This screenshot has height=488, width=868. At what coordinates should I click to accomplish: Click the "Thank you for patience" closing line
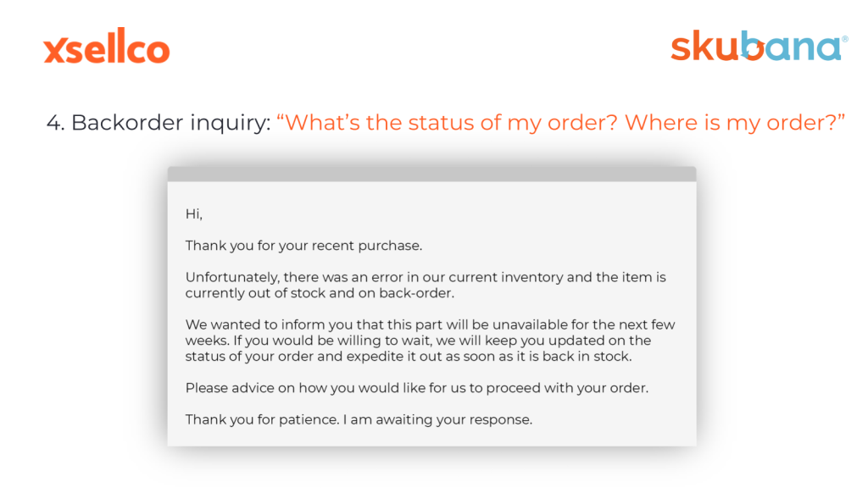359,419
